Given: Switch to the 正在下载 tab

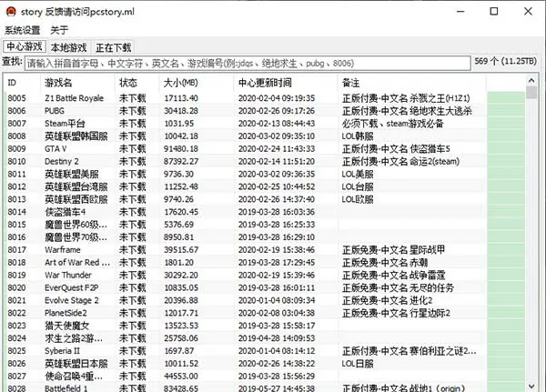Looking at the screenshot, I should pos(114,47).
